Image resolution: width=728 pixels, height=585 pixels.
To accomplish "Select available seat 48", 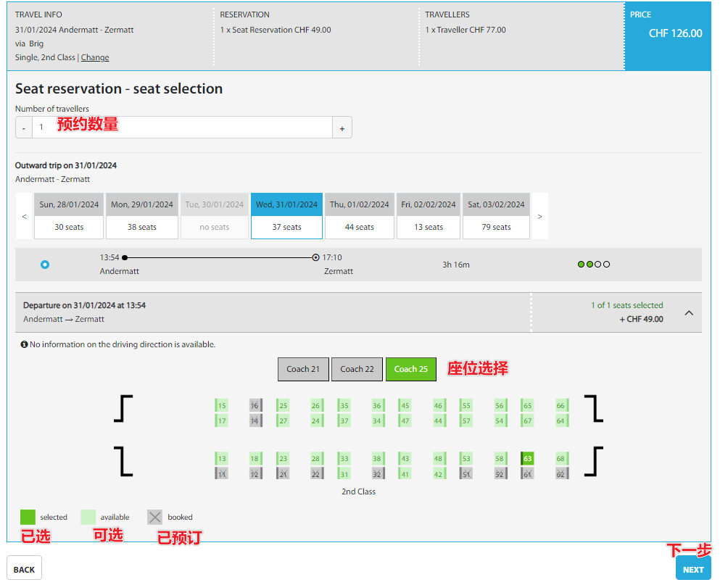I will 438,459.
